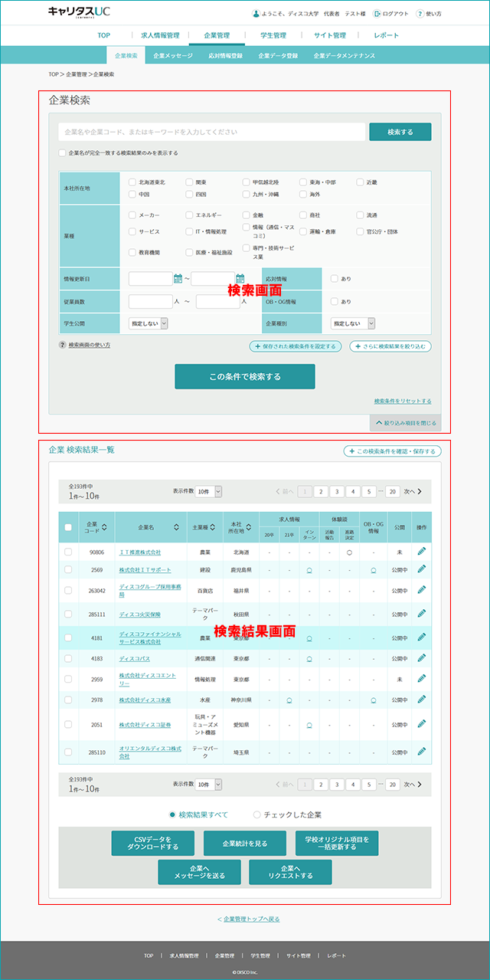Toggle select-all checkbox in results table header

68,527
